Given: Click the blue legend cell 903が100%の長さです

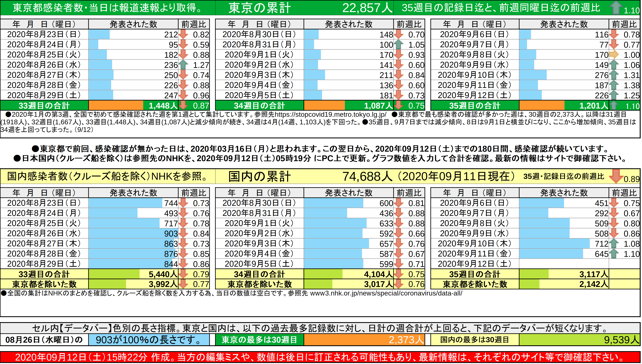Looking at the screenshot, I should pos(149,340).
